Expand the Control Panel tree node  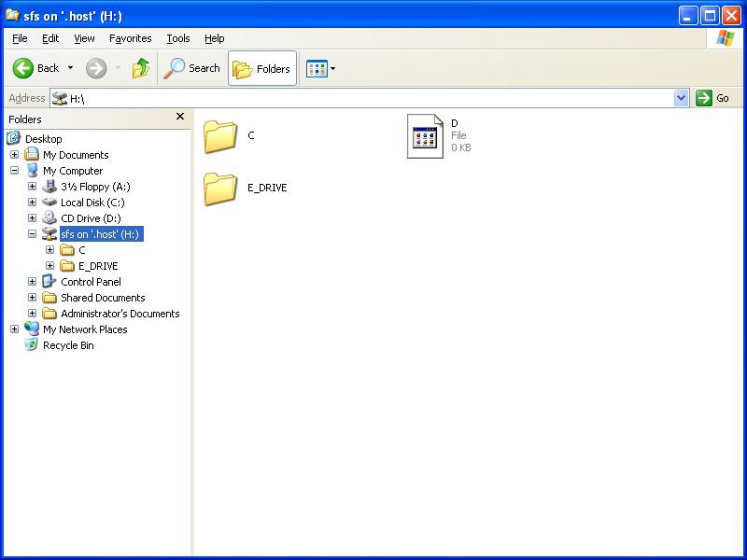click(32, 282)
